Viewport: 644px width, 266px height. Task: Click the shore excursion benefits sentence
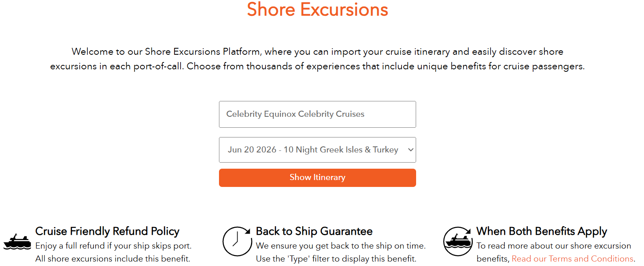554,252
